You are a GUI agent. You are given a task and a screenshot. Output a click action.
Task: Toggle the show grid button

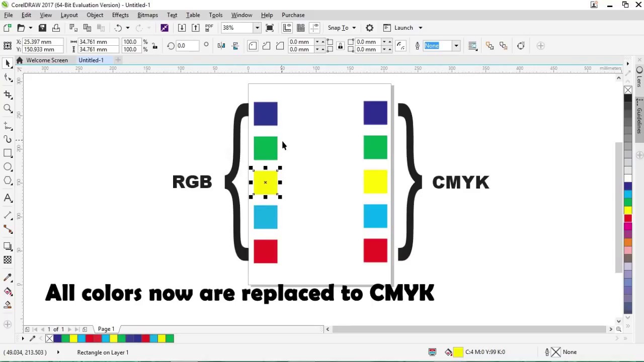pyautogui.click(x=300, y=28)
